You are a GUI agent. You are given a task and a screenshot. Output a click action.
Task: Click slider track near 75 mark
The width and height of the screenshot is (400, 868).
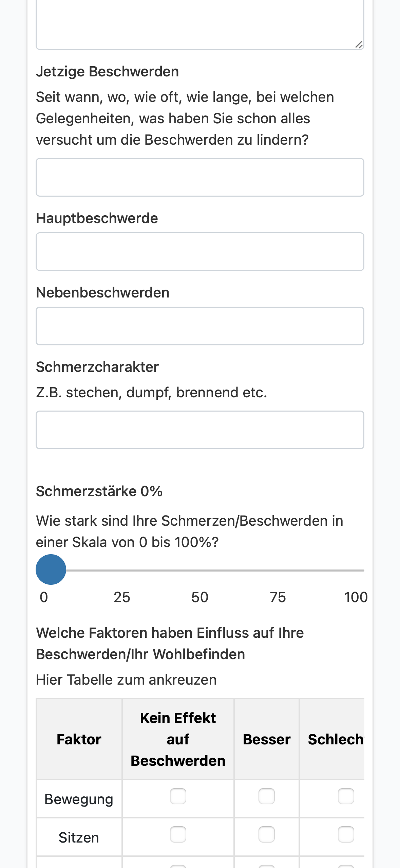278,570
